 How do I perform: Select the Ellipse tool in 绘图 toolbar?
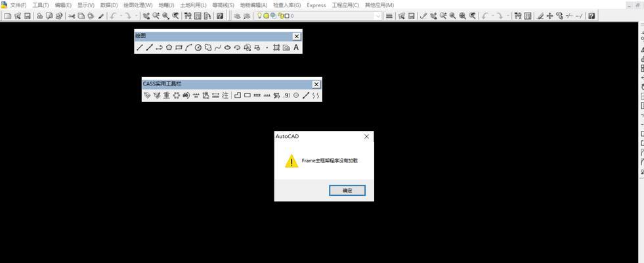(x=227, y=48)
